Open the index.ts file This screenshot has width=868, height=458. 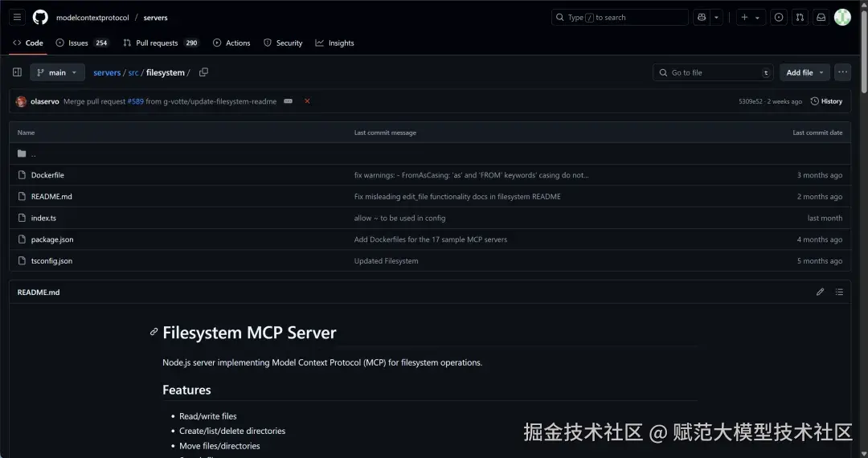[43, 218]
